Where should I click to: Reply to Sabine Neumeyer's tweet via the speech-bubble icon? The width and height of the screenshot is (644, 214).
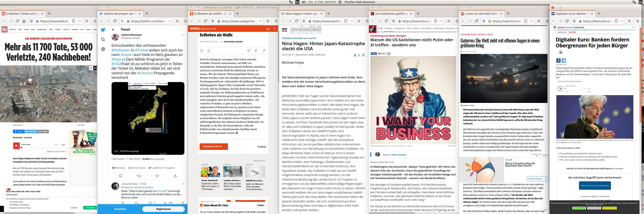(x=121, y=176)
